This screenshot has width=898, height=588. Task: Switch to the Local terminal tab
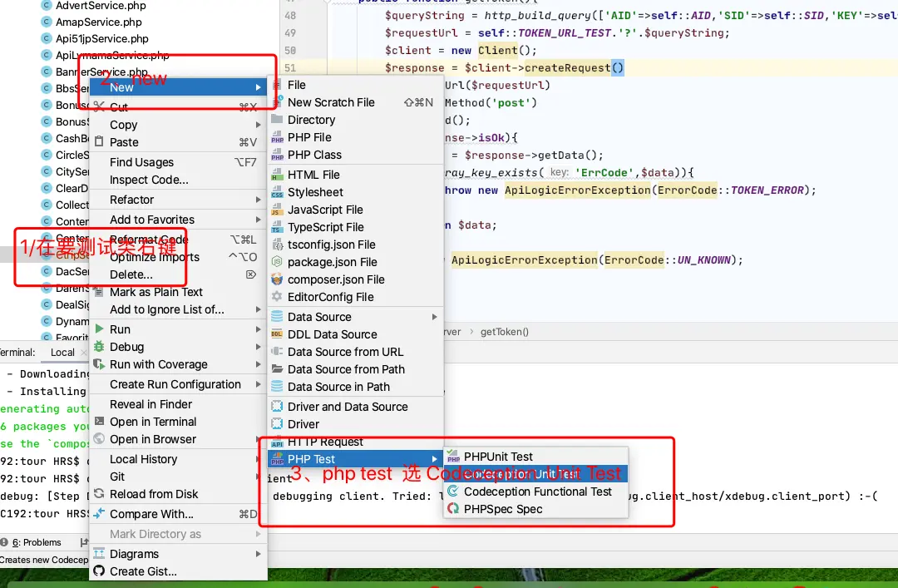click(62, 353)
